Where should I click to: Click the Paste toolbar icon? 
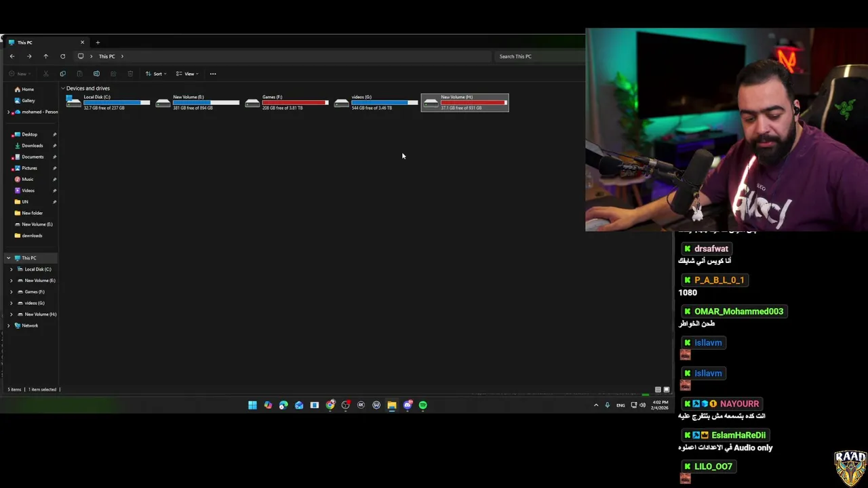79,74
